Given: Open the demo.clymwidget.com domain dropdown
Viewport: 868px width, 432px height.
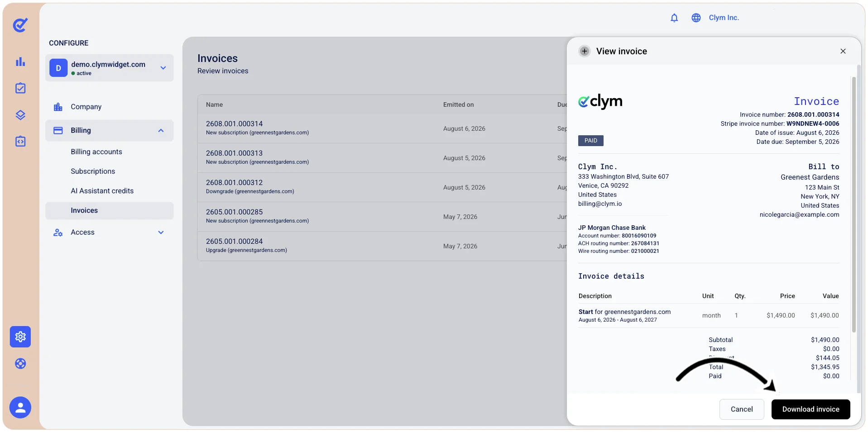Looking at the screenshot, I should click(x=109, y=68).
